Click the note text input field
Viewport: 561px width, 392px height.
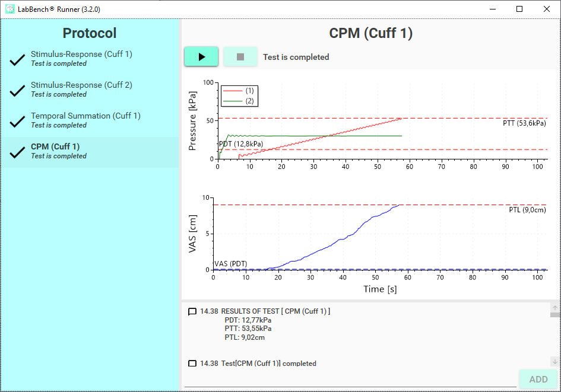point(350,380)
